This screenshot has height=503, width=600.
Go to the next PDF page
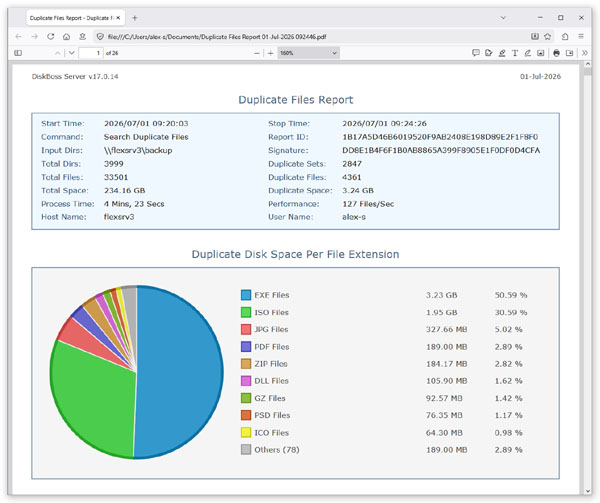pyautogui.click(x=72, y=53)
